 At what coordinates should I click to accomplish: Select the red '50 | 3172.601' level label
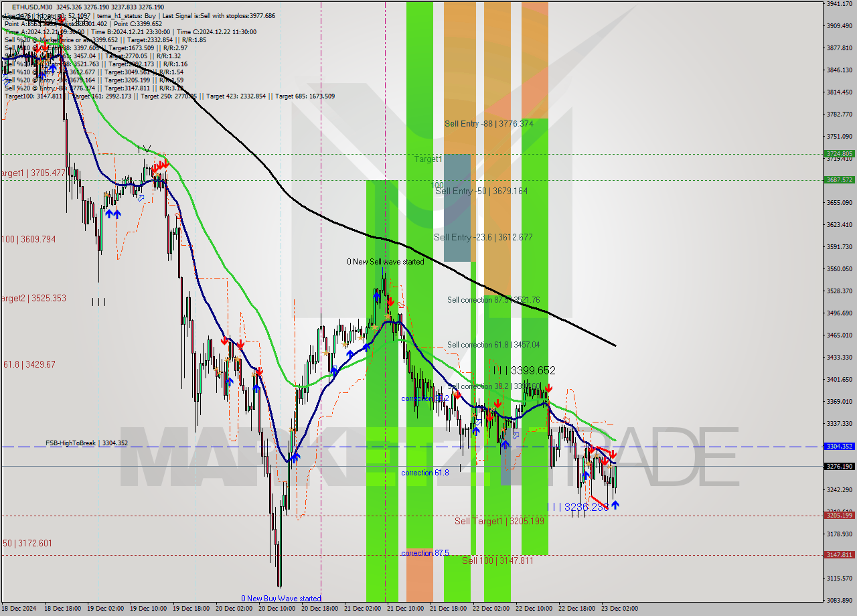pos(27,543)
